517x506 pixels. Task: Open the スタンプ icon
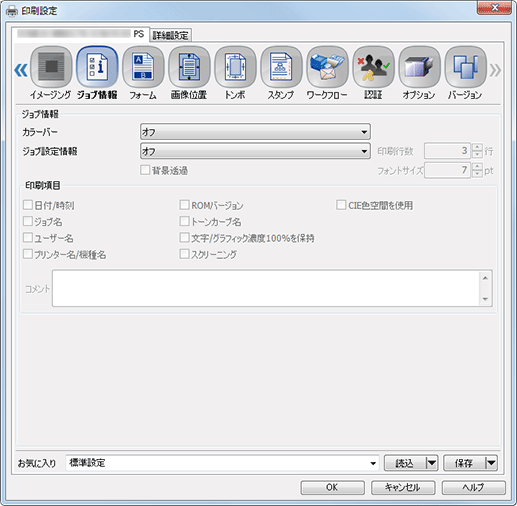point(281,67)
